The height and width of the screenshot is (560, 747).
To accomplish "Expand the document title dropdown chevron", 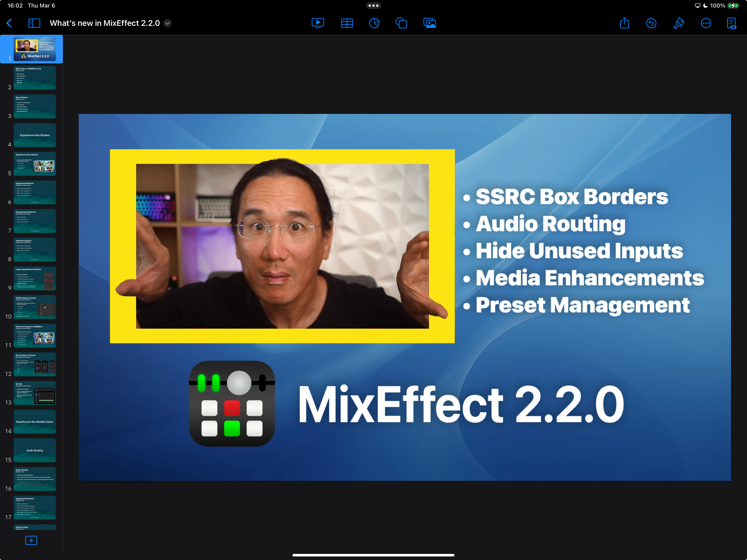I will 167,23.
